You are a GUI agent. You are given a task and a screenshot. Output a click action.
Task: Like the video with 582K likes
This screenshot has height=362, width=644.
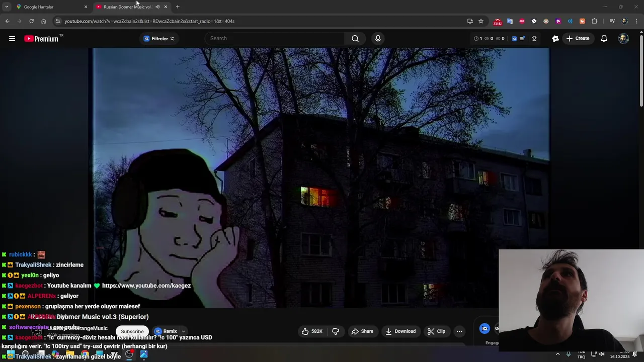click(x=312, y=331)
